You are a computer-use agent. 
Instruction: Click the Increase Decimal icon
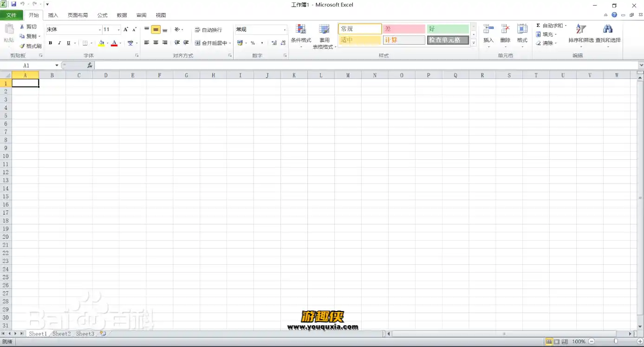[x=274, y=43]
